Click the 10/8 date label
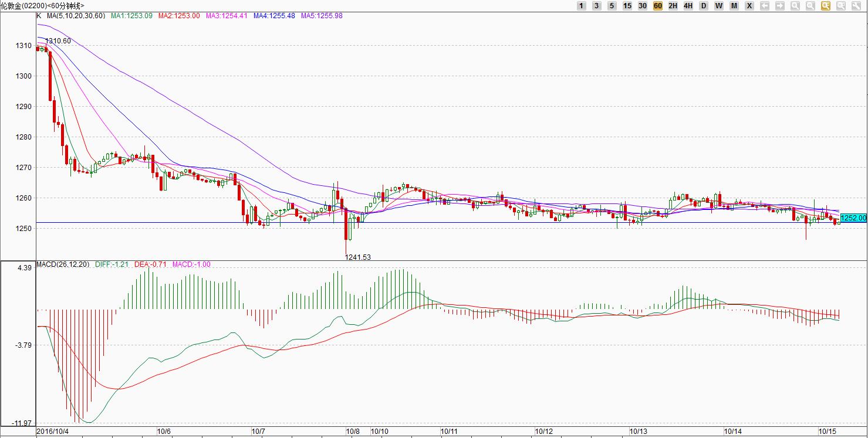868x438 pixels. (x=353, y=432)
